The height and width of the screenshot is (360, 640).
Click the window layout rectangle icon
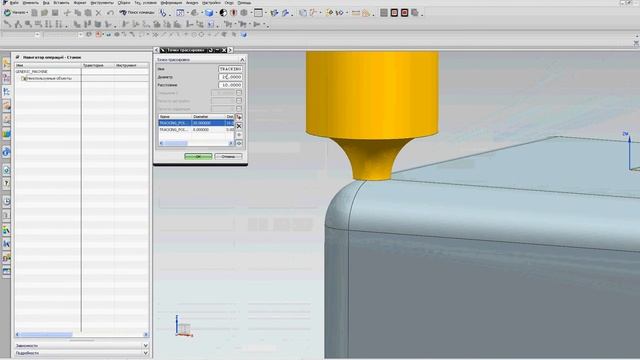(x=258, y=13)
